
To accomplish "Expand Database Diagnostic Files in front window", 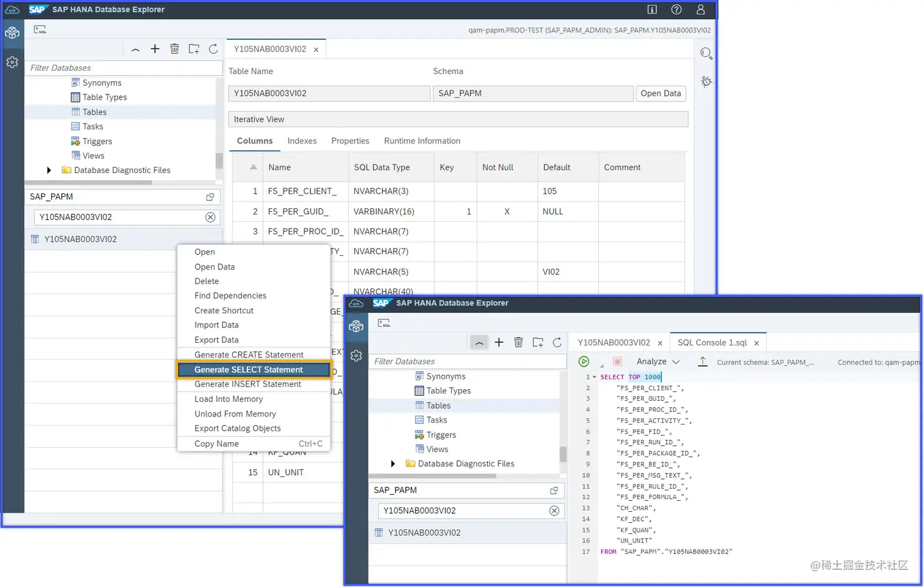I will pyautogui.click(x=393, y=464).
